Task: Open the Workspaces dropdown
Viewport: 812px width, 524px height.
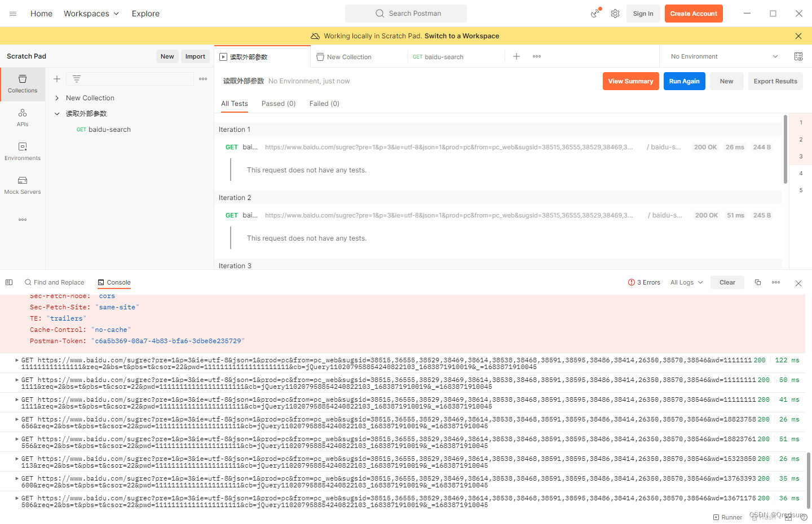Action: pyautogui.click(x=91, y=14)
